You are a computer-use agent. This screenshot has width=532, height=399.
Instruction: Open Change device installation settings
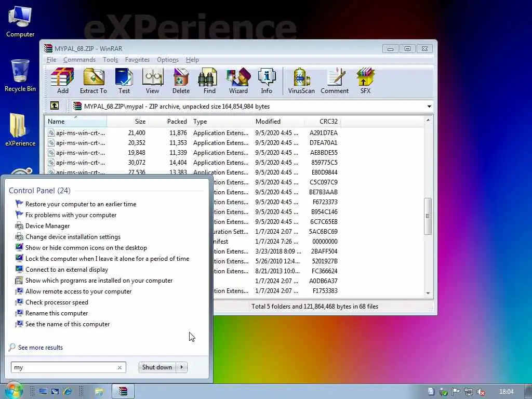click(73, 236)
